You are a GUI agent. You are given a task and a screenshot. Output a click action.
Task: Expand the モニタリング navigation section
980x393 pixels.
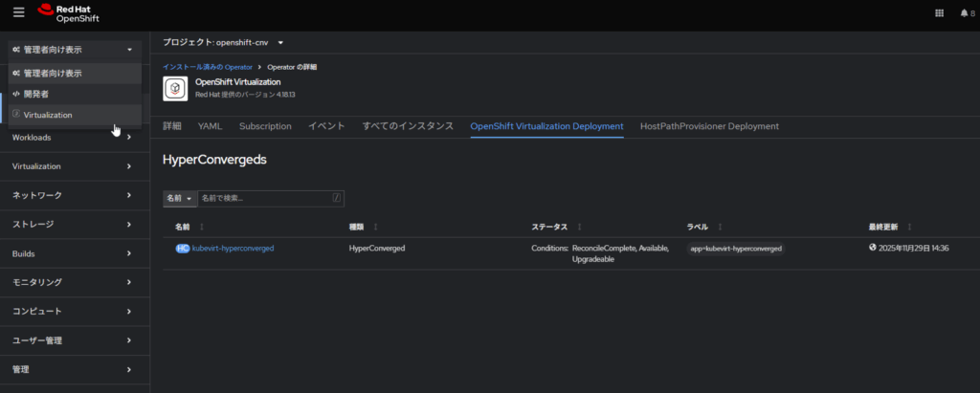point(75,282)
